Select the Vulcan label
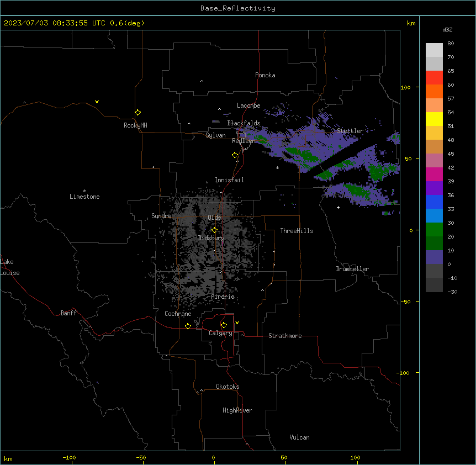This screenshot has width=476, height=465. click(x=300, y=437)
